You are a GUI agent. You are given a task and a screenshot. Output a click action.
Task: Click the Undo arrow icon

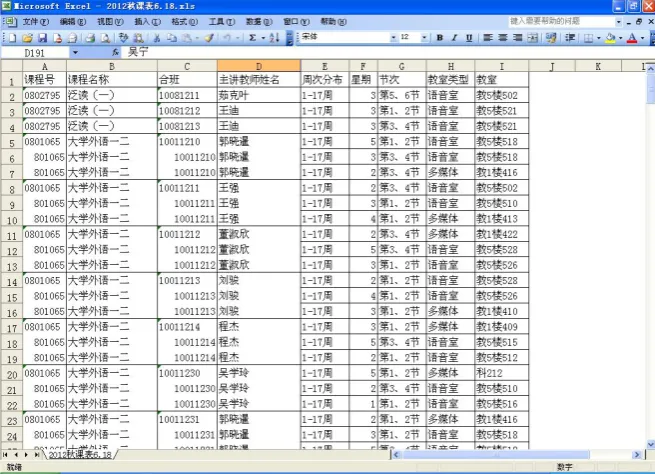tap(227, 38)
